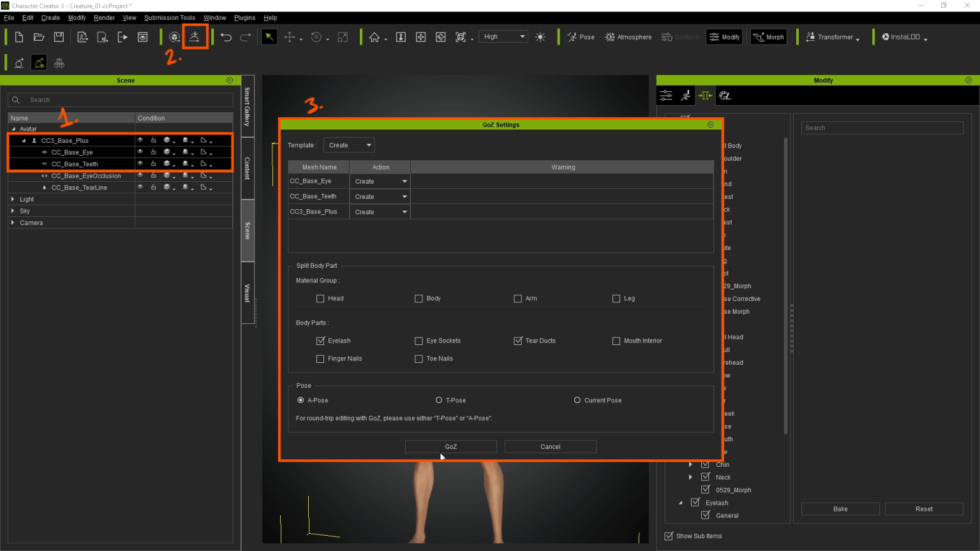Cancel the GoZ Settings dialog
980x551 pixels.
click(x=551, y=446)
